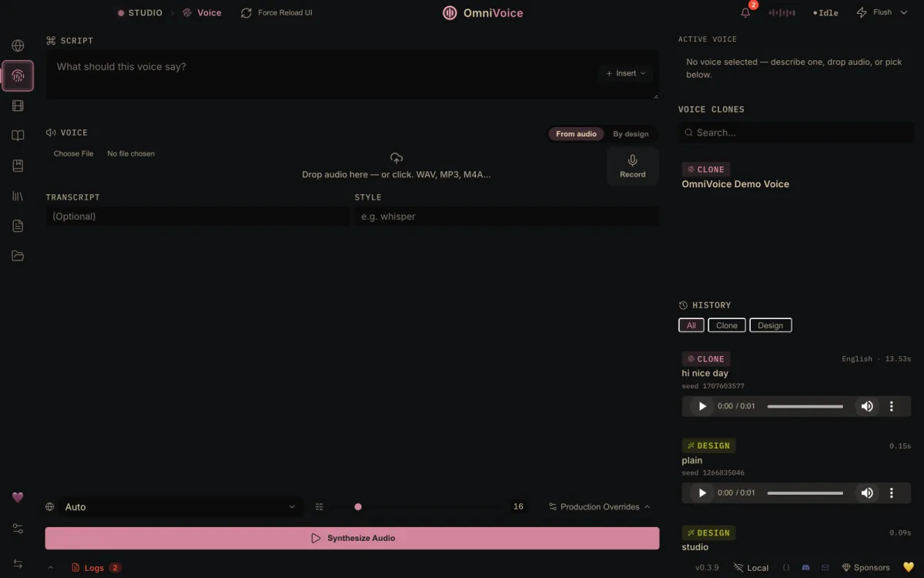
Task: Select the fingerprint voice icon in sidebar
Action: tap(18, 76)
